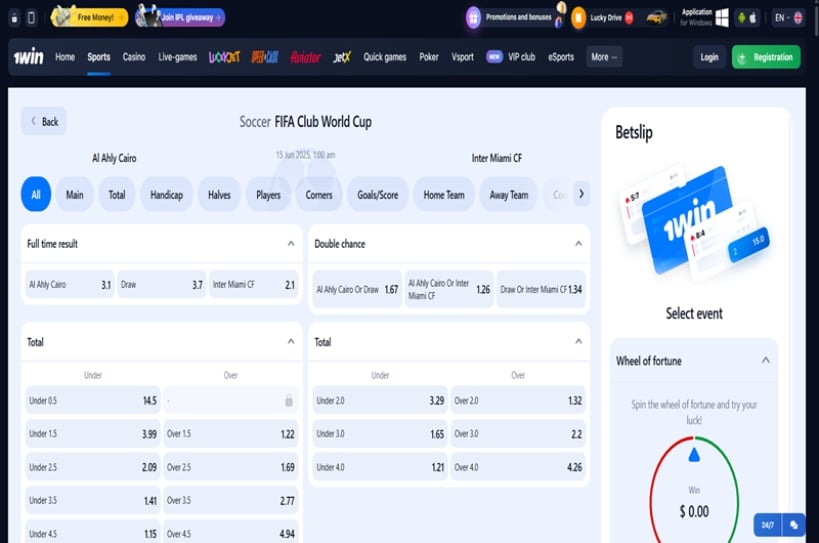Open the VIP club menu item
This screenshot has height=543, width=819.
pyautogui.click(x=511, y=57)
